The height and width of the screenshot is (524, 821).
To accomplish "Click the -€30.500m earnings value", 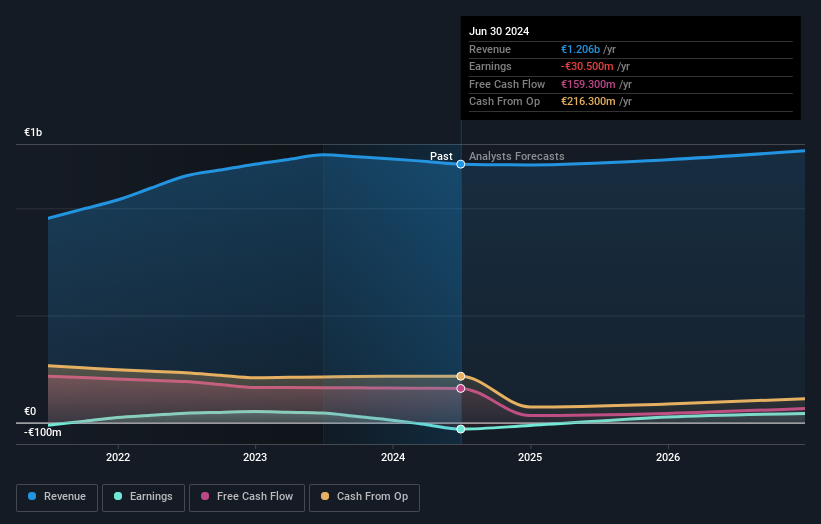I will (587, 66).
